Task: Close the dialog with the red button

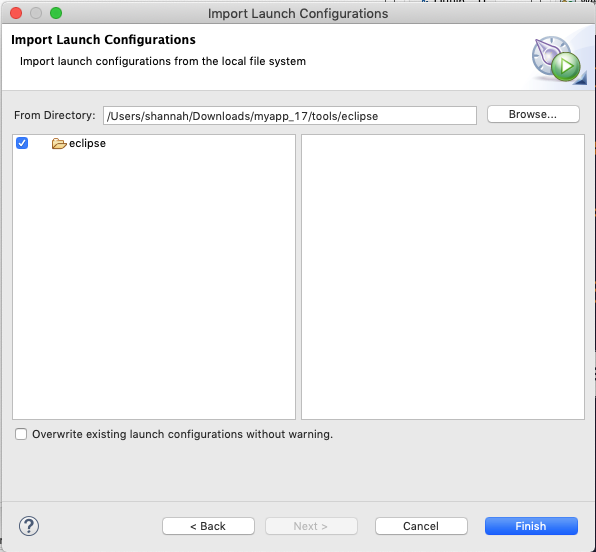Action: [16, 13]
